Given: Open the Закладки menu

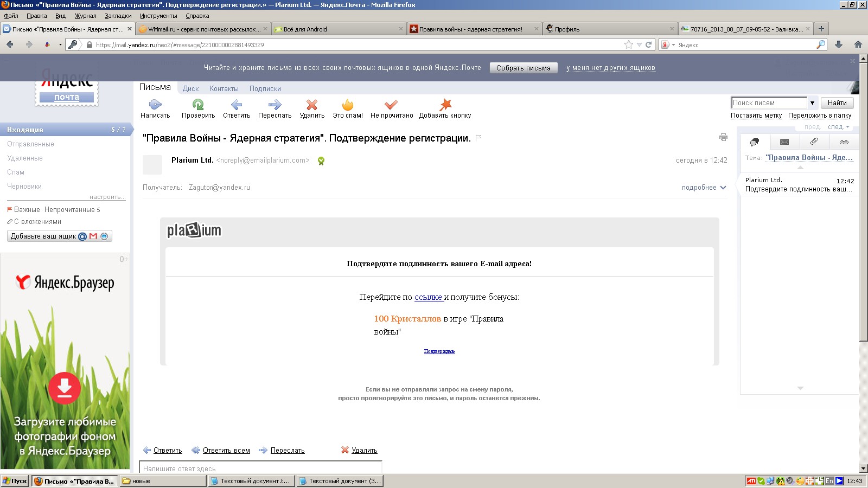Looking at the screenshot, I should coord(118,16).
